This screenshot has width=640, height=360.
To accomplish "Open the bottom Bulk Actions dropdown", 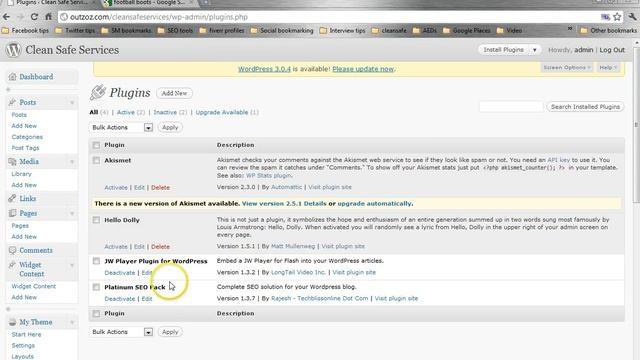I will 121,332.
